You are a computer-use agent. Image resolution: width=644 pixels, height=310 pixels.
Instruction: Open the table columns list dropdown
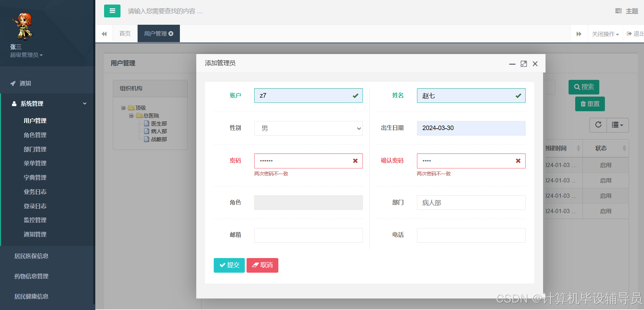(617, 125)
